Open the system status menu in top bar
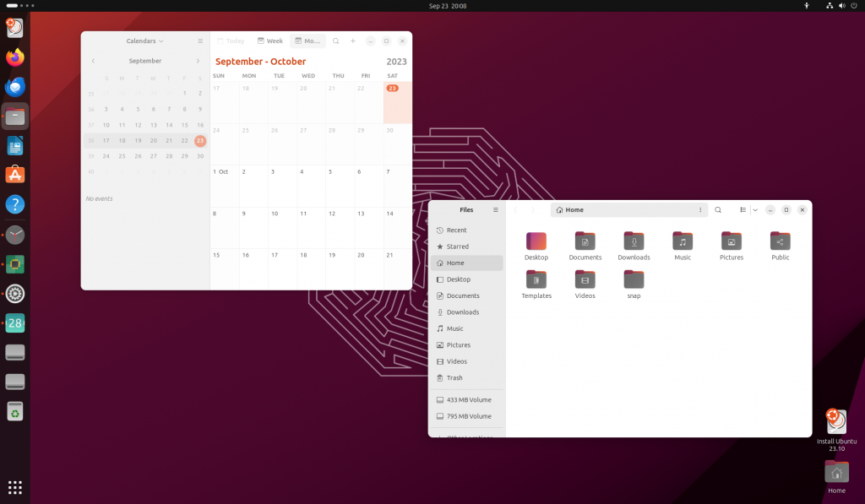The image size is (865, 504). click(841, 6)
